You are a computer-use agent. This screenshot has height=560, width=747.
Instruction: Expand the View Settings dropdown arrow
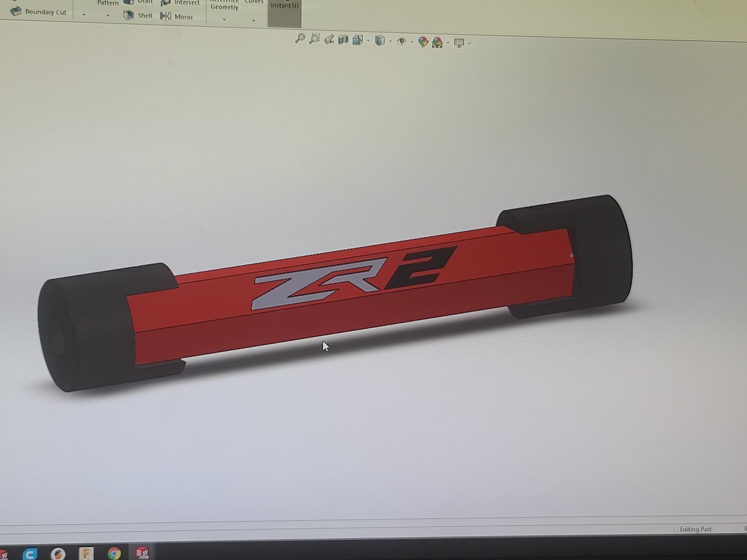(x=469, y=44)
